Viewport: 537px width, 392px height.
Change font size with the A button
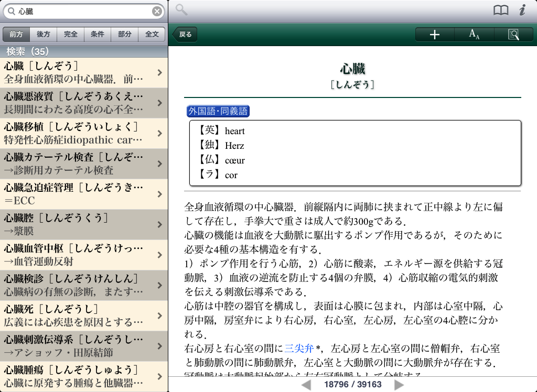click(x=474, y=35)
